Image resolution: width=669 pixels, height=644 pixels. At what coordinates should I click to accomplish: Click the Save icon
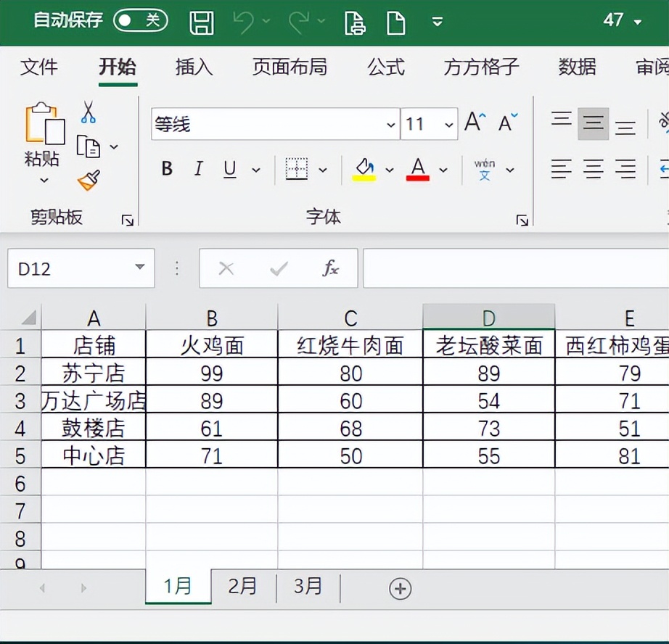(x=201, y=22)
